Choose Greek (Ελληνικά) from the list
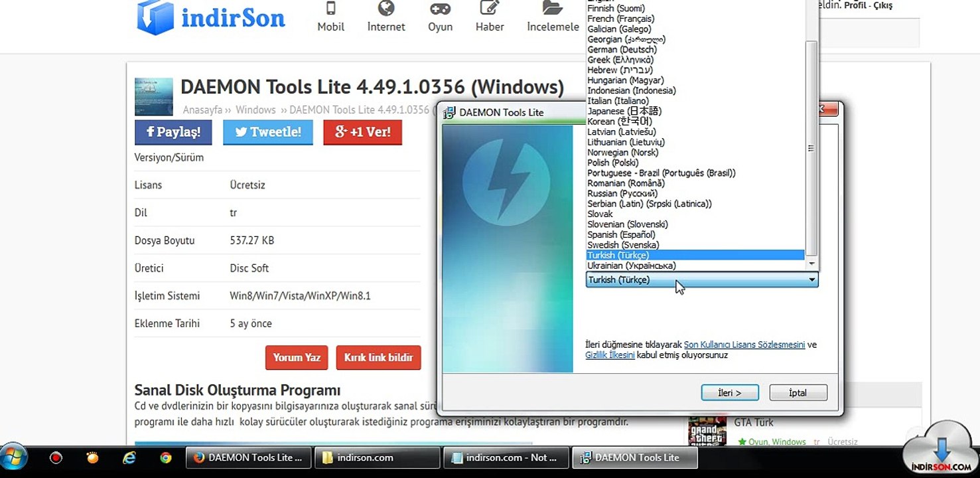The height and width of the screenshot is (478, 980). (695, 60)
